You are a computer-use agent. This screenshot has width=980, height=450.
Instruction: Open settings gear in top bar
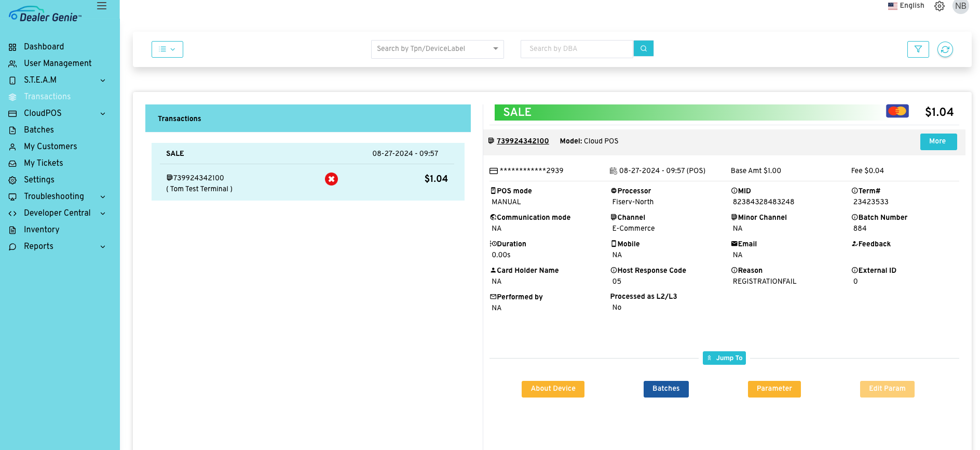tap(939, 6)
